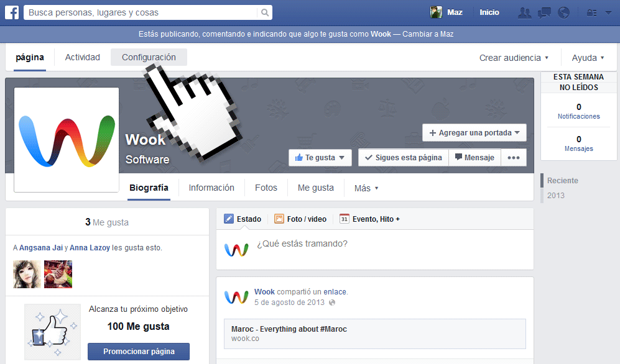Click the Estado pencil icon

pyautogui.click(x=229, y=219)
